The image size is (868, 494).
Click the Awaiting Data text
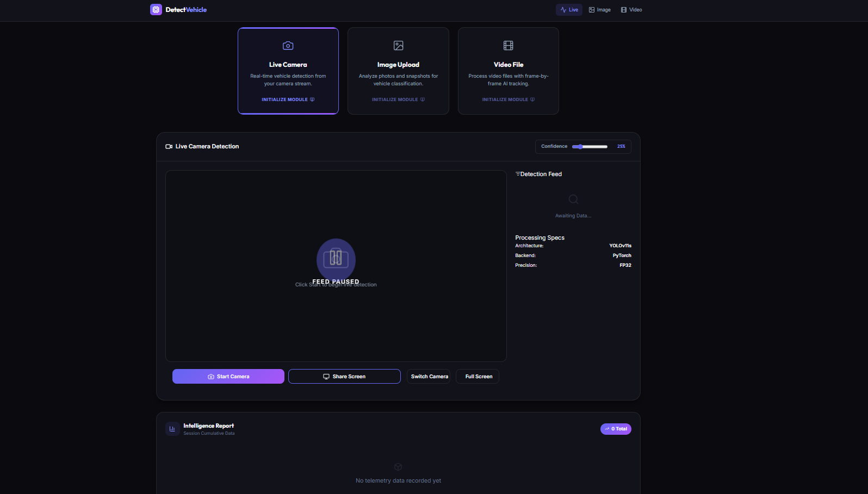(x=573, y=216)
